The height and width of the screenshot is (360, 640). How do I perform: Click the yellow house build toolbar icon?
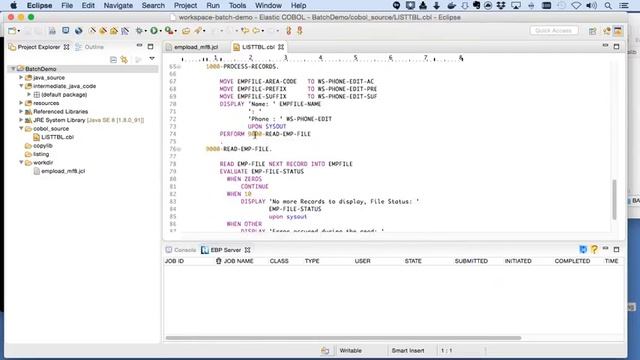pyautogui.click(x=114, y=31)
